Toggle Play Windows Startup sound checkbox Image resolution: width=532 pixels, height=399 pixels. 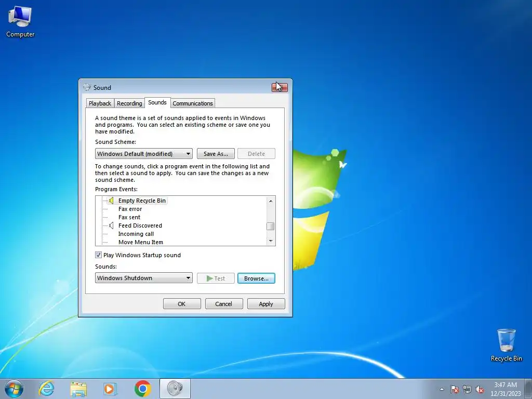pos(98,255)
